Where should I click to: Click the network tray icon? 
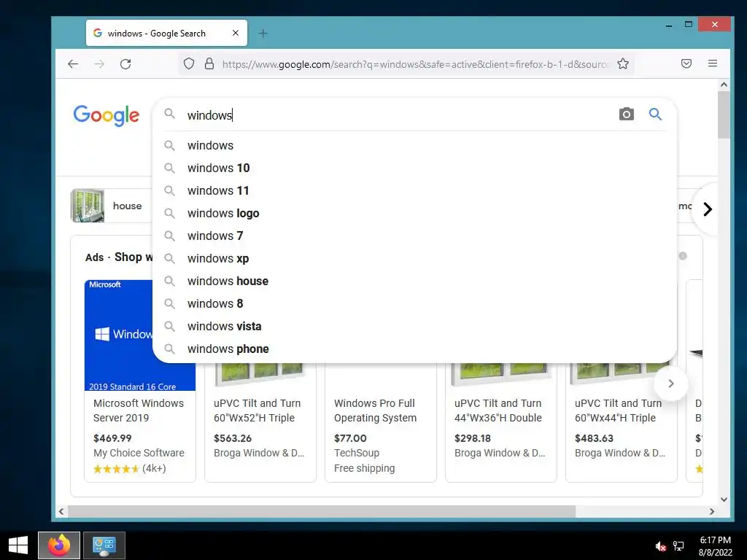click(x=678, y=546)
